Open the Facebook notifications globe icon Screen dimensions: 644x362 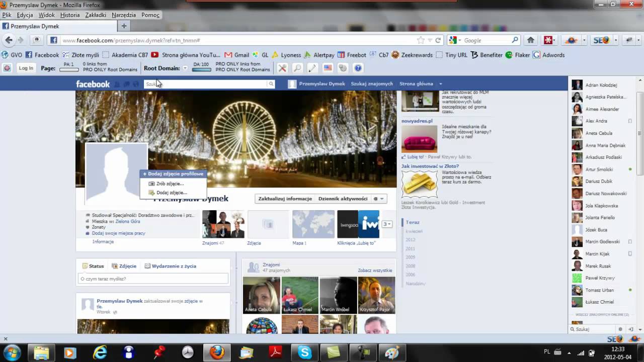[x=136, y=84]
